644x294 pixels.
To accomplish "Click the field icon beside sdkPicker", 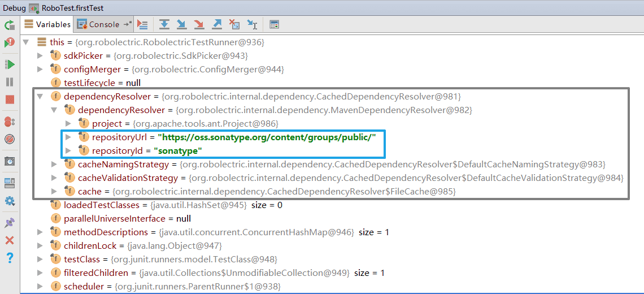I will click(55, 55).
